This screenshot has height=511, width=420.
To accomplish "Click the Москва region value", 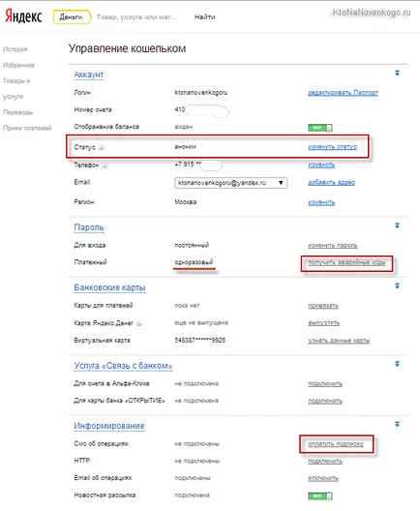I will tap(186, 202).
